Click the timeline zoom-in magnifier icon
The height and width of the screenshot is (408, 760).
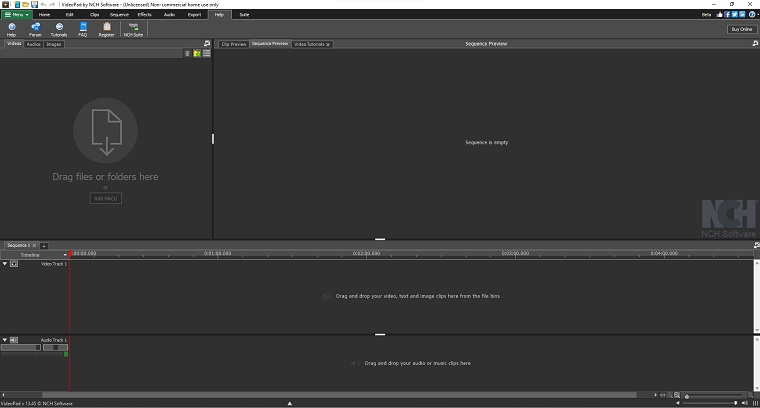click(750, 395)
